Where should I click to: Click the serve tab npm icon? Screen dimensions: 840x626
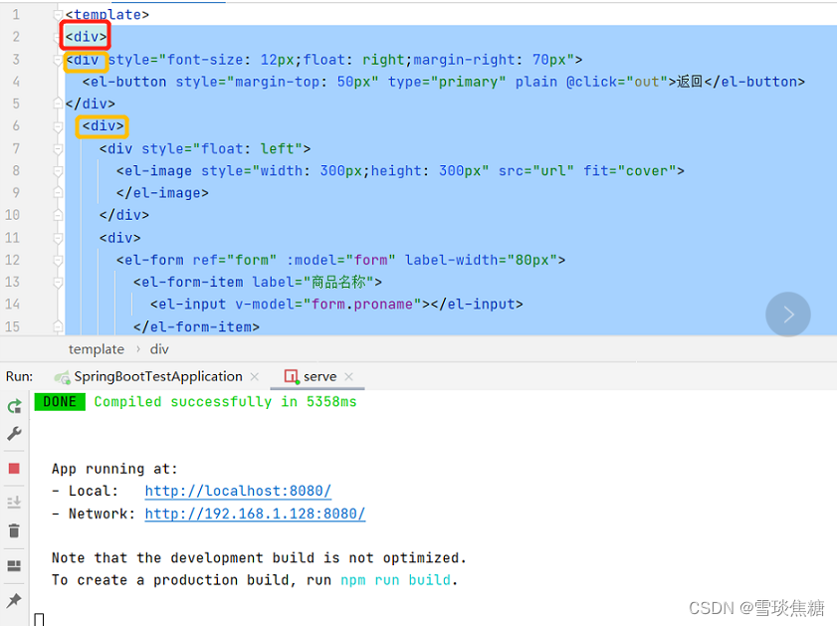coord(292,376)
